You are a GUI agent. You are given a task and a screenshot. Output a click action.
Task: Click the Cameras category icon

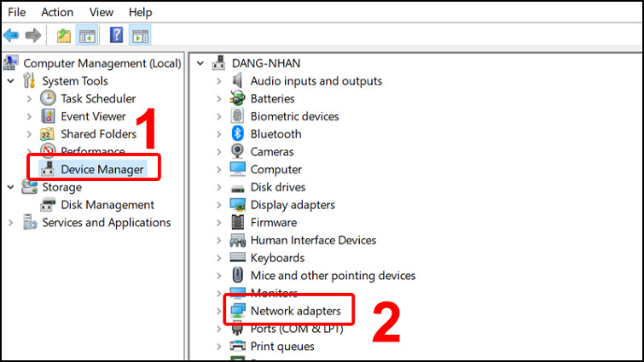238,152
